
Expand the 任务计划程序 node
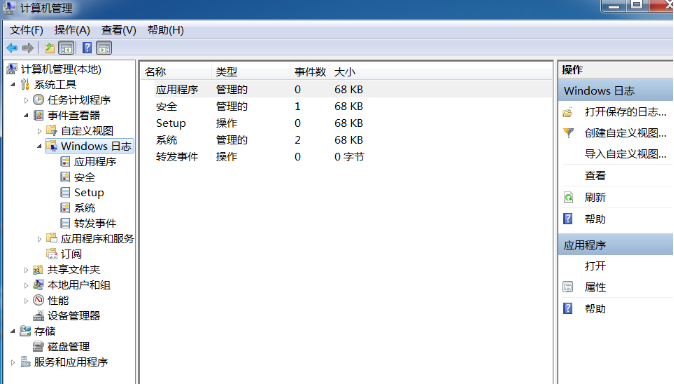coord(26,100)
